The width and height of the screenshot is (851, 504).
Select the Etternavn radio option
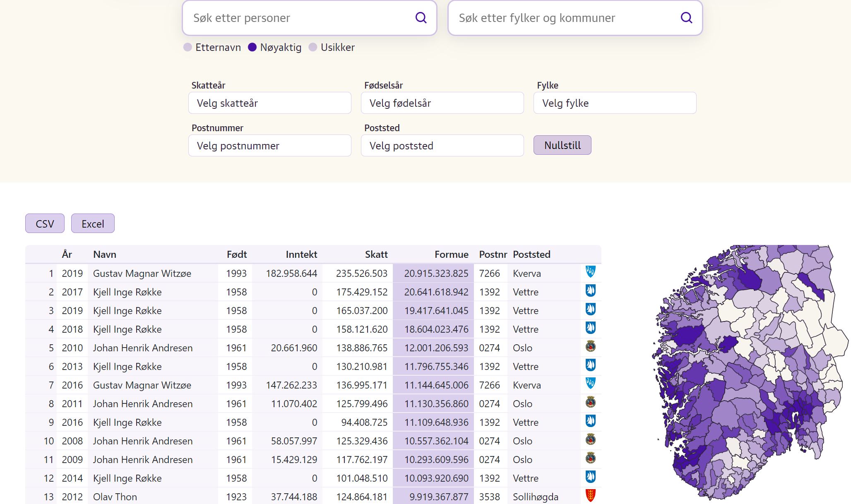(x=188, y=48)
